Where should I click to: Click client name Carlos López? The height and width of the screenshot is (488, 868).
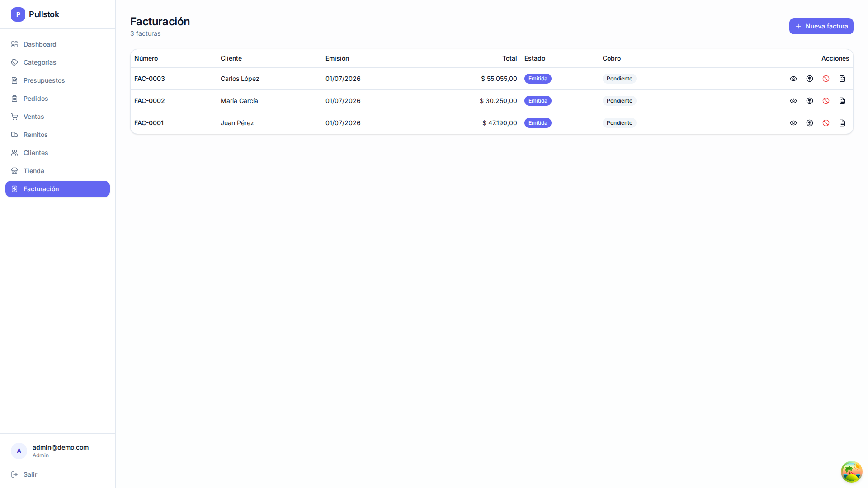240,79
